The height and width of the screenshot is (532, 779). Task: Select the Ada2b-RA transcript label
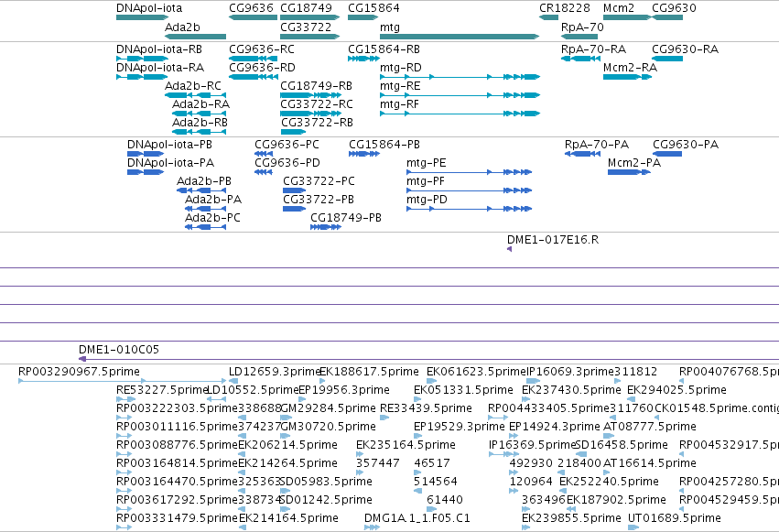pos(200,104)
